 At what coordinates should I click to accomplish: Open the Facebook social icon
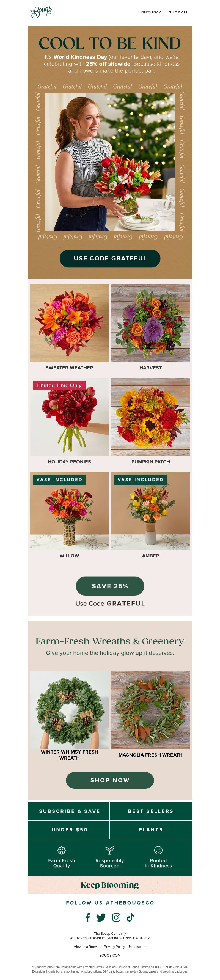[88, 917]
